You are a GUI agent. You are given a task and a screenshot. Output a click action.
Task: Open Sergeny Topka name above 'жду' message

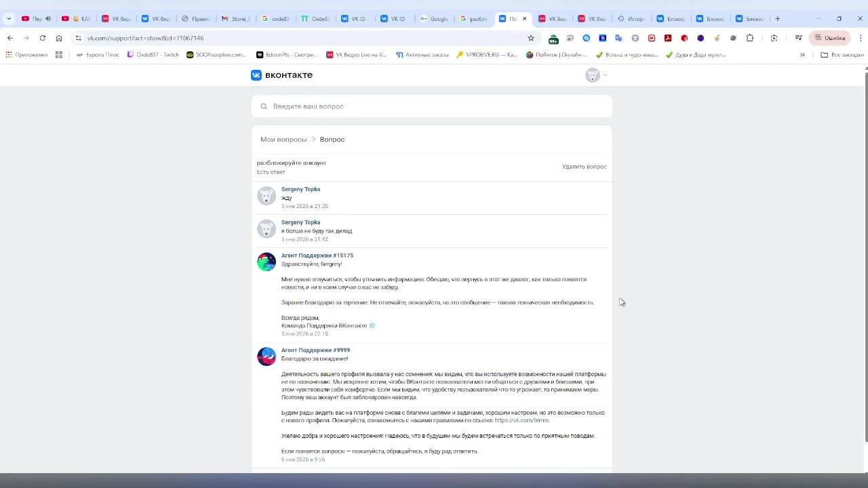coord(300,189)
